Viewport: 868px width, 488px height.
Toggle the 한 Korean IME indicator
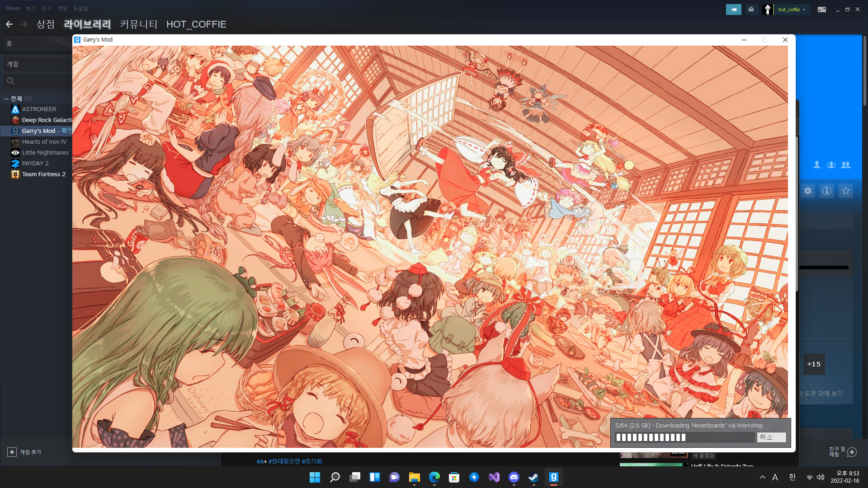click(792, 477)
